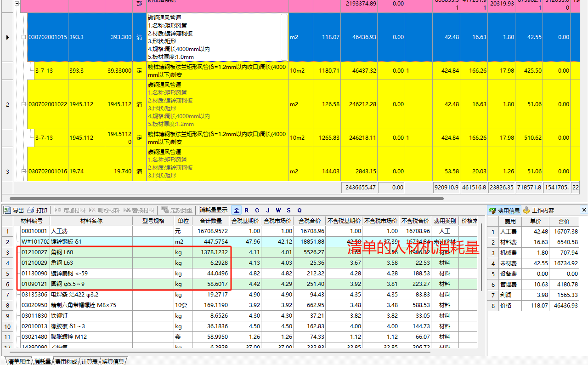Image resolution: width=588 pixels, height=365 pixels.
Task: Select the S consumption filter
Action: pos(289,210)
